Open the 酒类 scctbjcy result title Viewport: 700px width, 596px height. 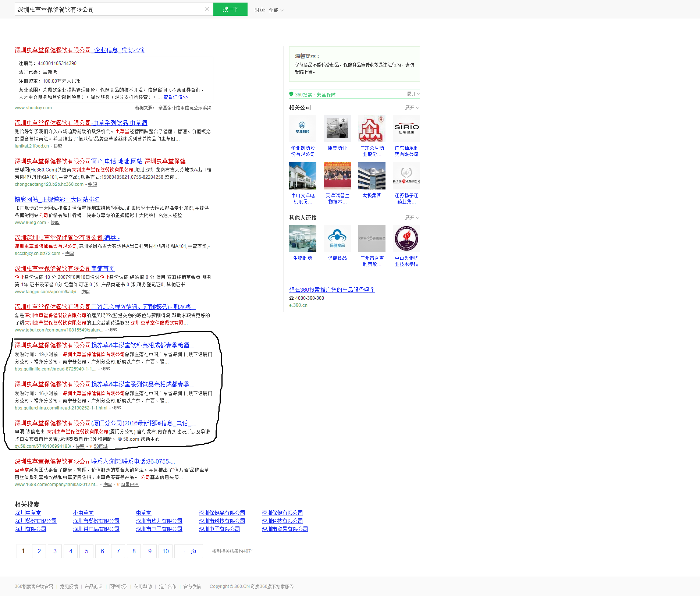[67, 238]
